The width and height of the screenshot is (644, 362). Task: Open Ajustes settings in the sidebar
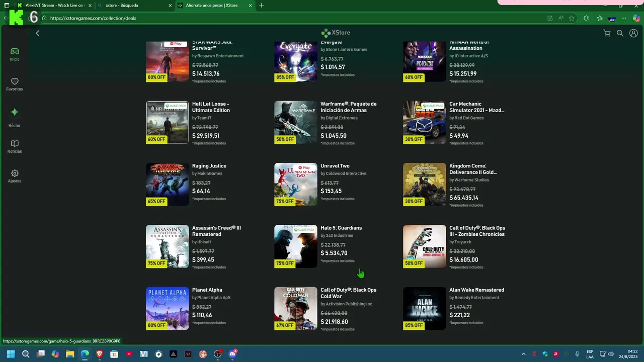point(15,176)
